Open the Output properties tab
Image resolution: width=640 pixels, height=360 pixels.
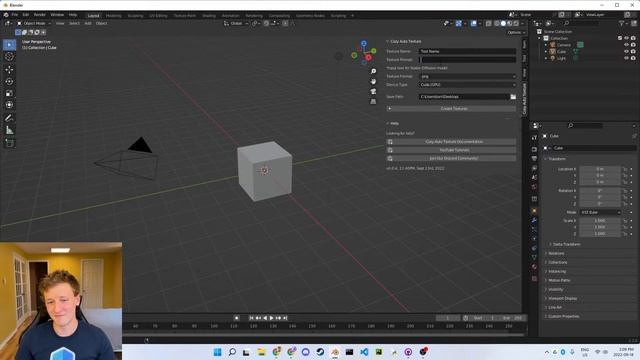pos(534,158)
